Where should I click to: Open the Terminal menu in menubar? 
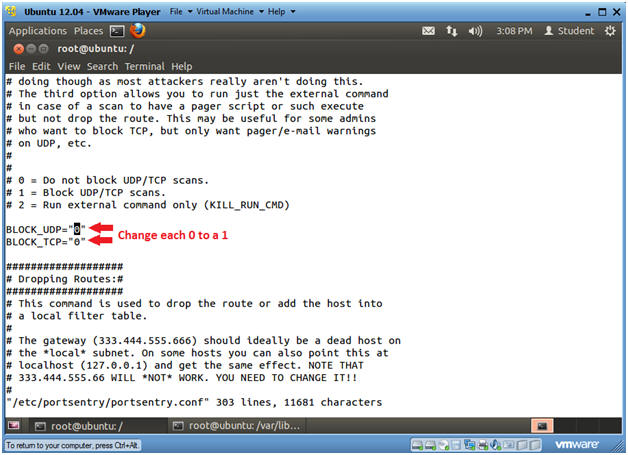(145, 66)
